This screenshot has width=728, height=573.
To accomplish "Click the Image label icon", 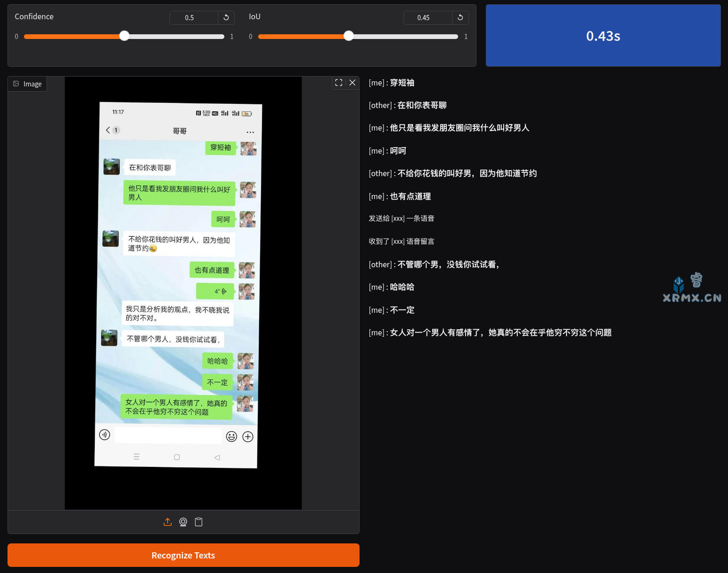I will 16,84.
